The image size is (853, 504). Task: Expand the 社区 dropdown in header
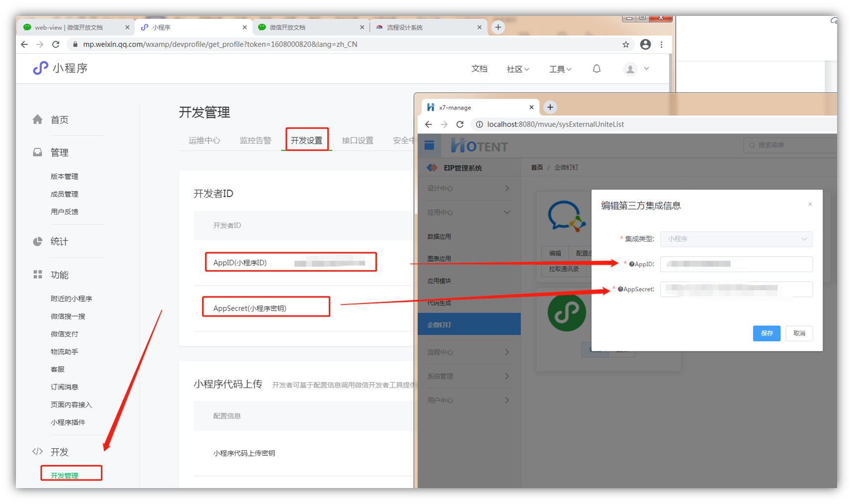pos(518,69)
